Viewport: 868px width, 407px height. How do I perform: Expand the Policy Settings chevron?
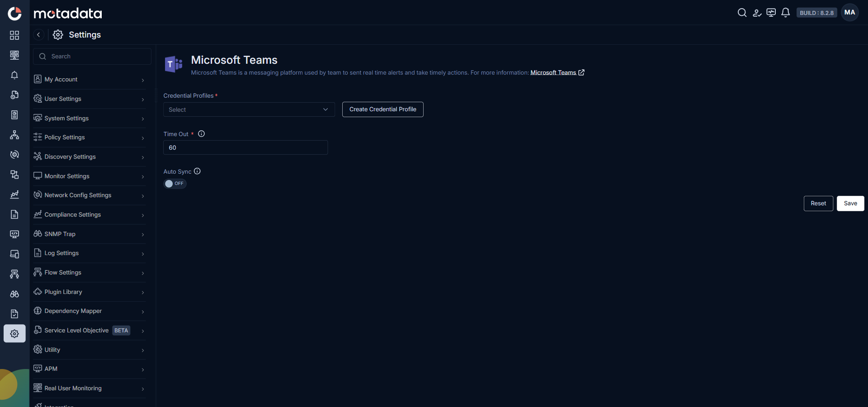(143, 137)
